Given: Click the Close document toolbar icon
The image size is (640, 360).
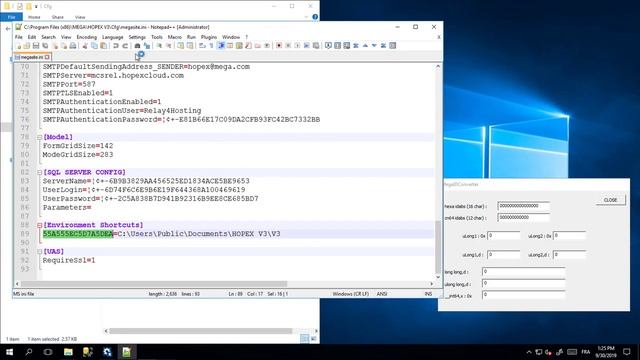Looking at the screenshot, I should pos(55,46).
